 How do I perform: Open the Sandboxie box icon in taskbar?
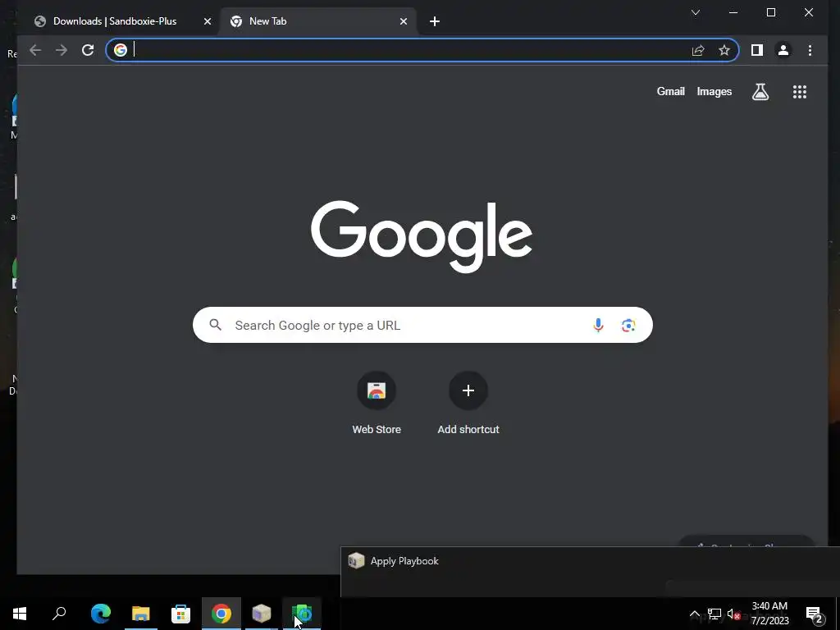pyautogui.click(x=262, y=614)
